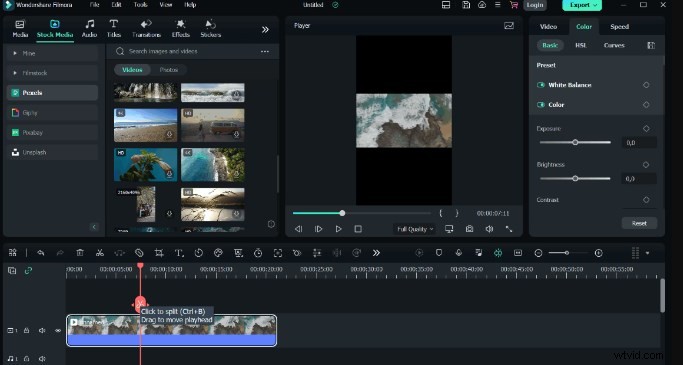Add keyframe for Exposure diamond
The width and height of the screenshot is (683, 365).
pos(646,128)
